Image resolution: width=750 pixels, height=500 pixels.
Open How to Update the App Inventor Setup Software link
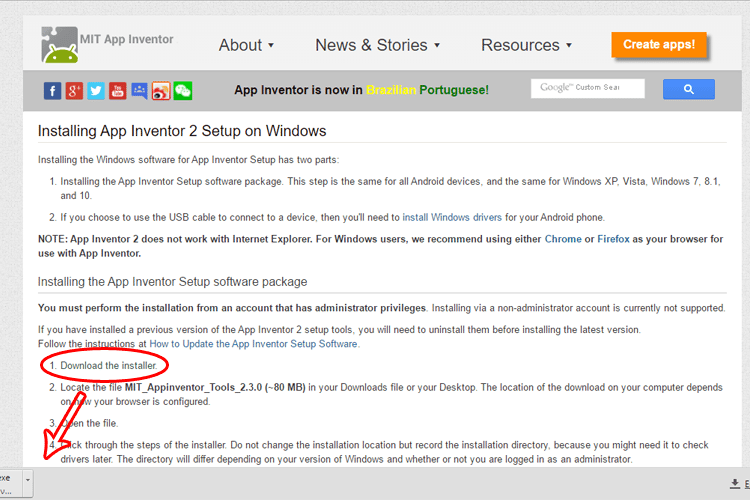(254, 344)
